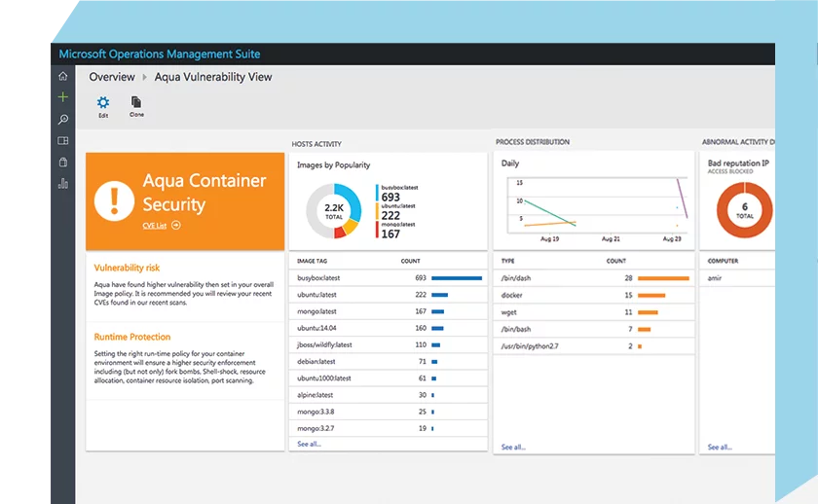Click Microsoft Operations Management Suite title
Image resolution: width=818 pixels, height=504 pixels.
160,54
